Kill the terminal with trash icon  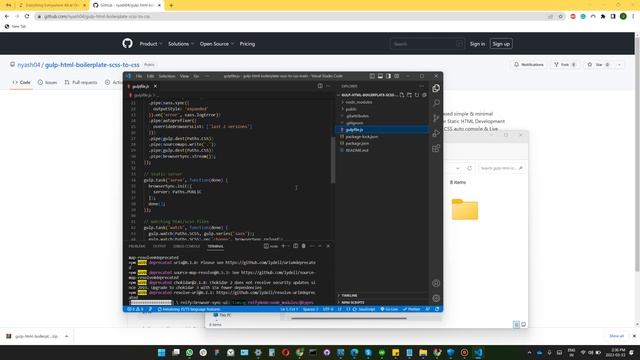pos(303,246)
